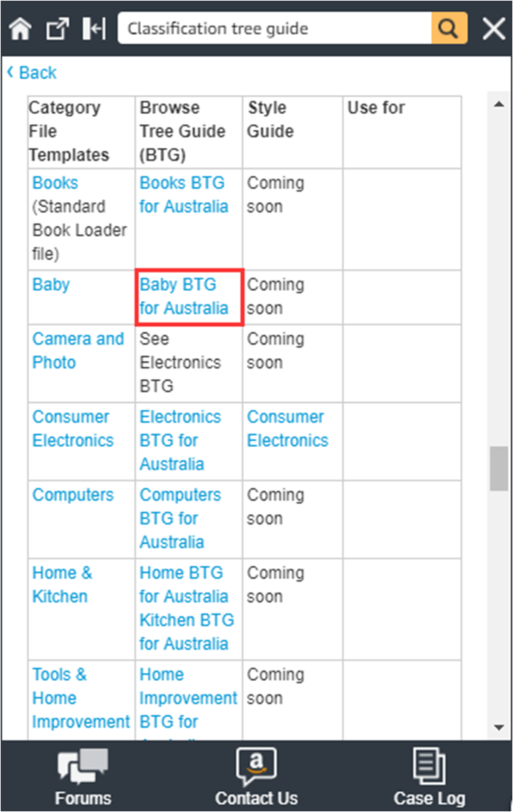The image size is (513, 812).
Task: Open the Baby BTG for Australia link
Action: click(184, 296)
